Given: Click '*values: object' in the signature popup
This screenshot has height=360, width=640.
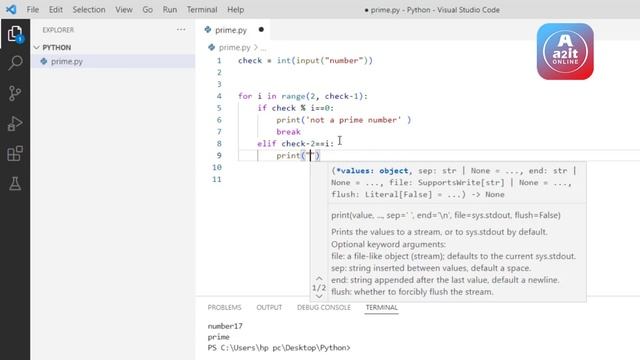Looking at the screenshot, I should point(372,171).
